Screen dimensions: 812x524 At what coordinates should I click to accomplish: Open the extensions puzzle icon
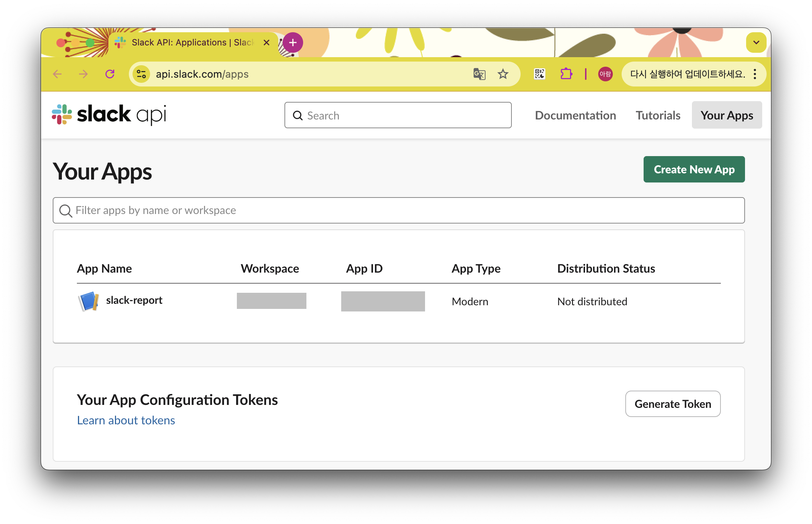tap(566, 74)
